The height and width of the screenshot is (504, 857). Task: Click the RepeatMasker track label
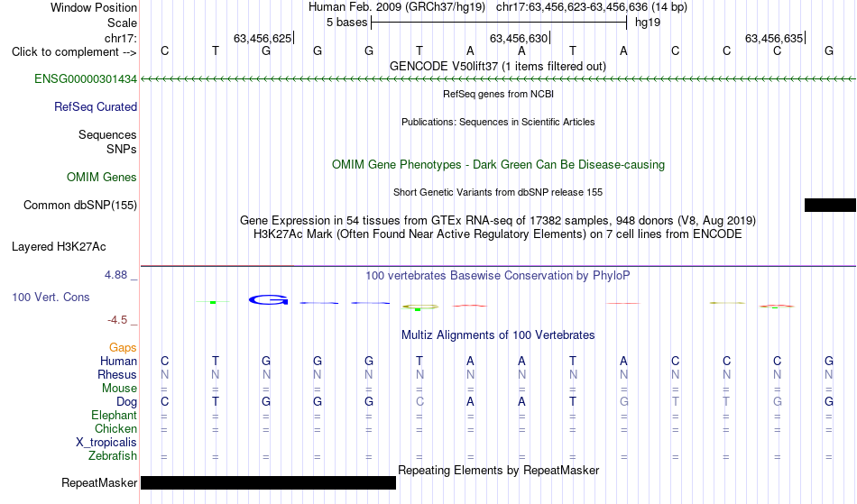pyautogui.click(x=99, y=483)
